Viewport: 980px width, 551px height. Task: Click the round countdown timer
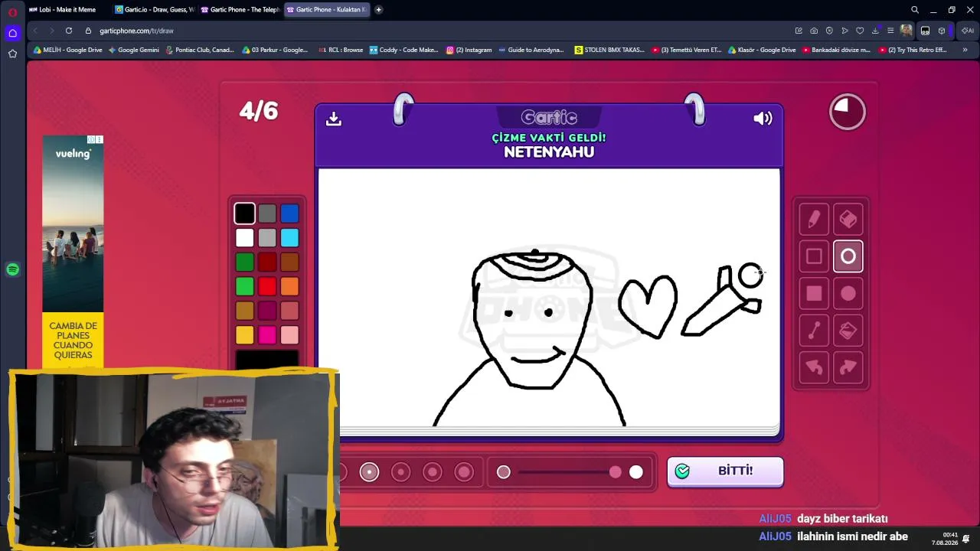pos(847,112)
